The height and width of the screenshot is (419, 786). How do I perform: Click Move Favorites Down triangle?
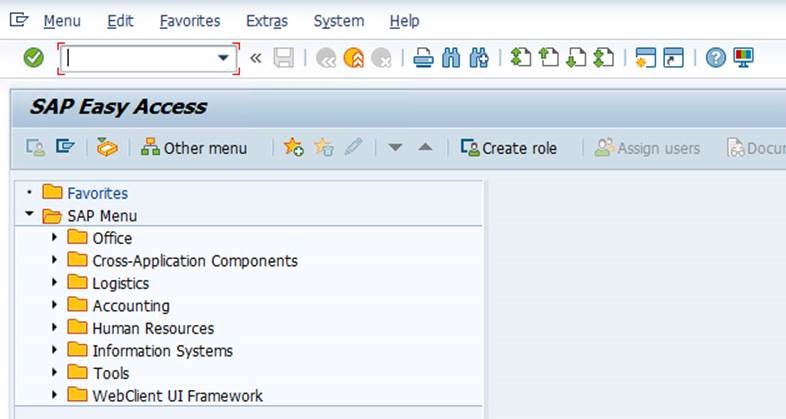(x=396, y=147)
